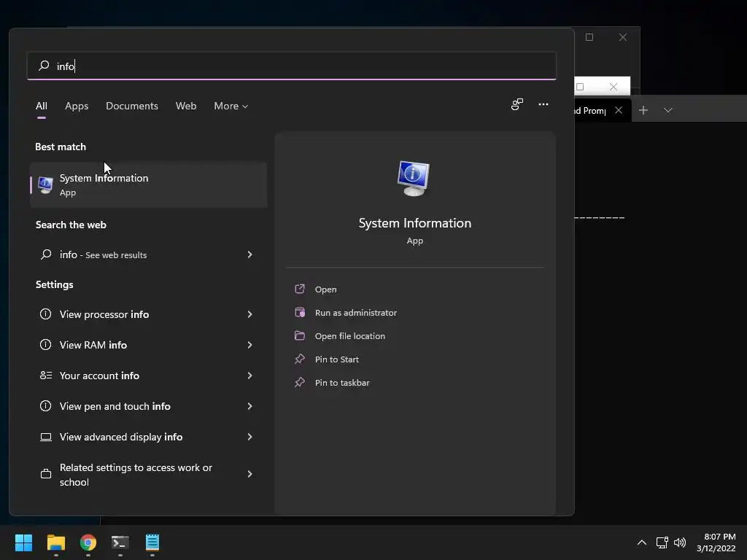Click the Open external-link icon
Viewport: 747px width, 560px height.
300,289
